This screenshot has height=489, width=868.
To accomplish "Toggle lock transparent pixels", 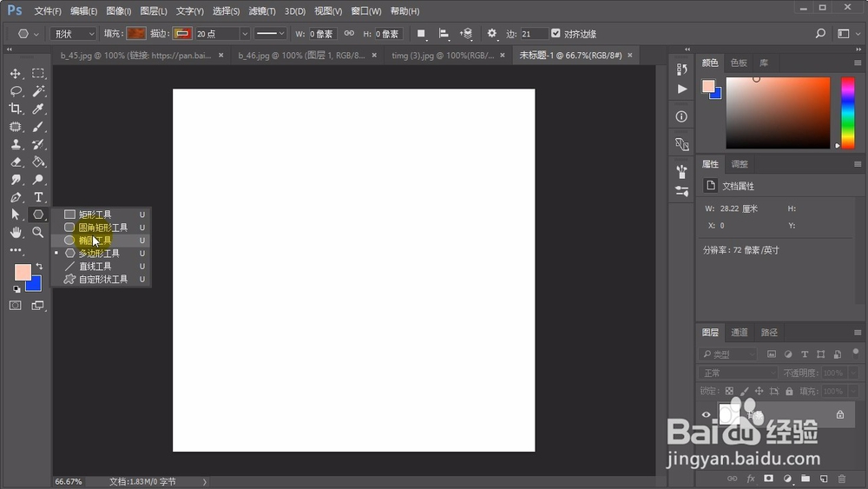I will 729,391.
